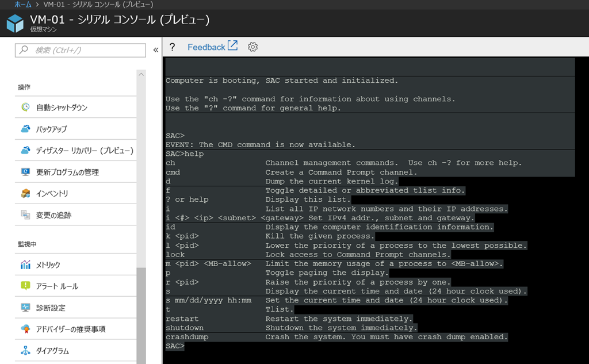
Task: Open the ダイアグラム menu item
Action: tap(52, 351)
